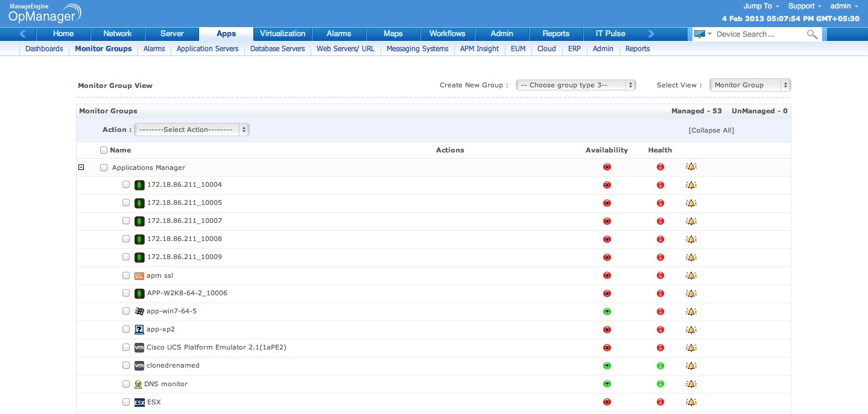Open the Select View Monitor Group dropdown
The image size is (868, 414).
click(750, 85)
